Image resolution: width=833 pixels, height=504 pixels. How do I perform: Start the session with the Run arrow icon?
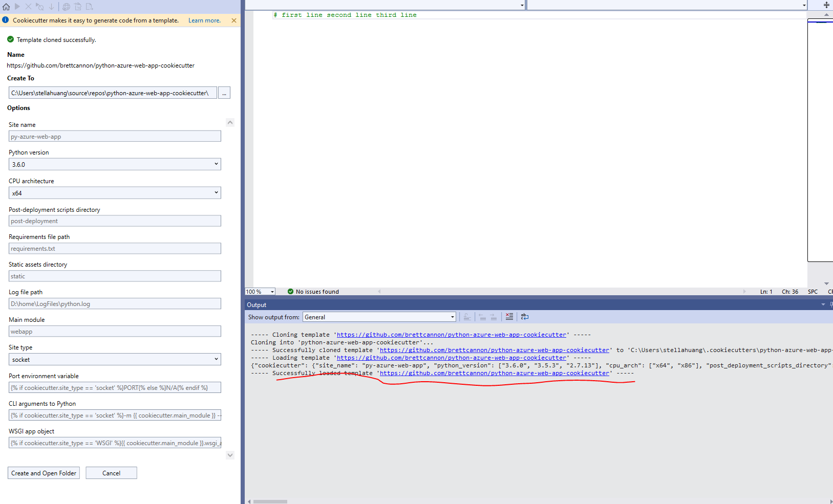[x=17, y=6]
